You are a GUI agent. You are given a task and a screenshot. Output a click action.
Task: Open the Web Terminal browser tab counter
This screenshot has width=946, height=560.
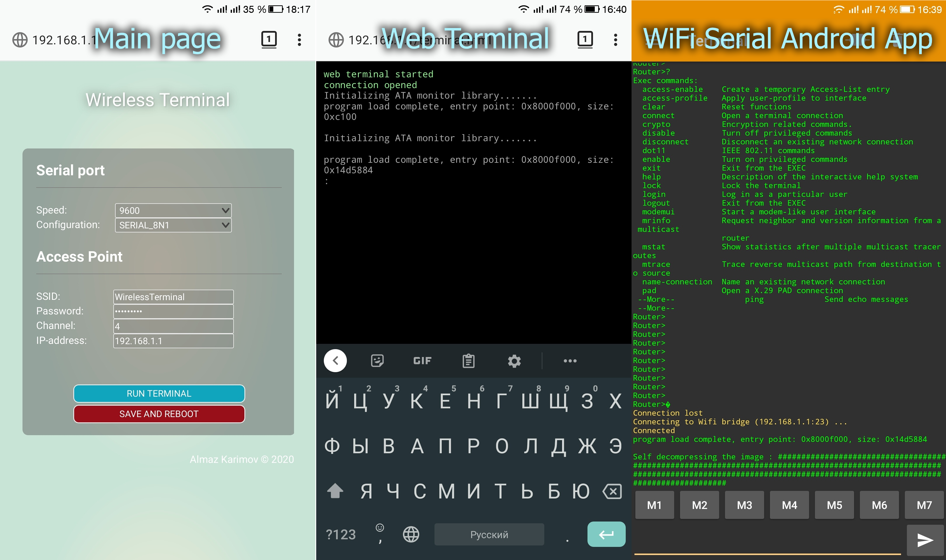(585, 39)
